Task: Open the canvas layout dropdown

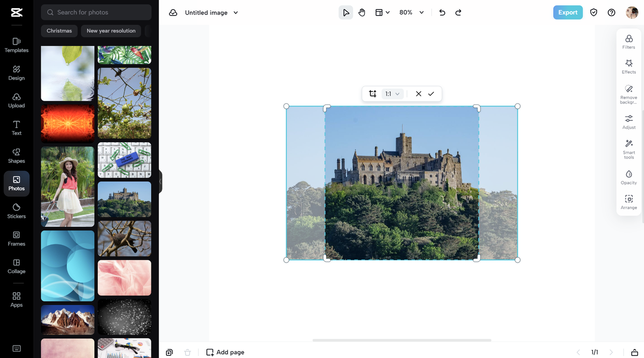Action: click(382, 13)
